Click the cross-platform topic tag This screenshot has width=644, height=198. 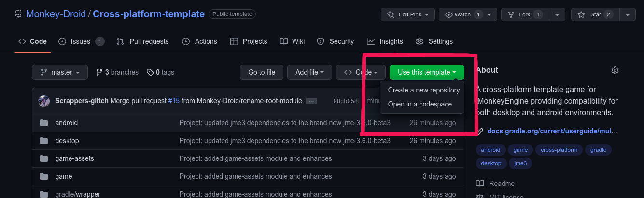pyautogui.click(x=559, y=150)
